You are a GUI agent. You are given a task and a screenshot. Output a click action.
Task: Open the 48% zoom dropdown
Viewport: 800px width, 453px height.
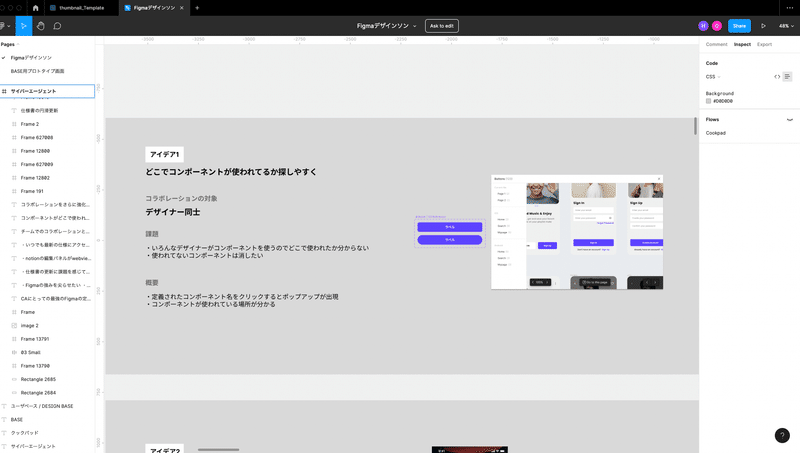(x=786, y=26)
